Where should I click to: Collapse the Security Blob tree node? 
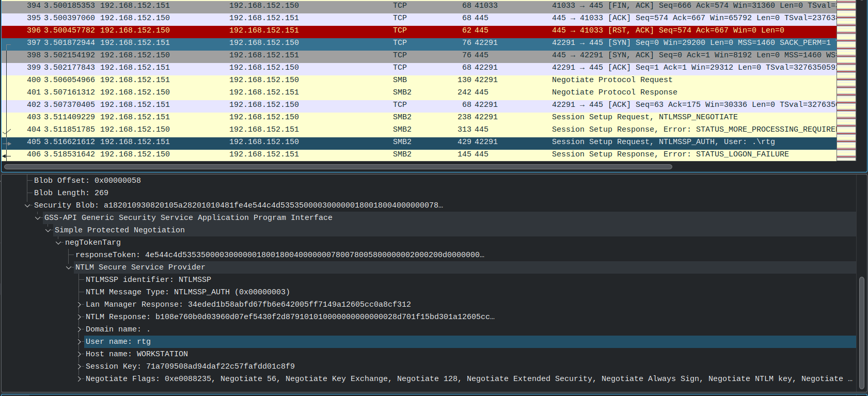pos(27,205)
